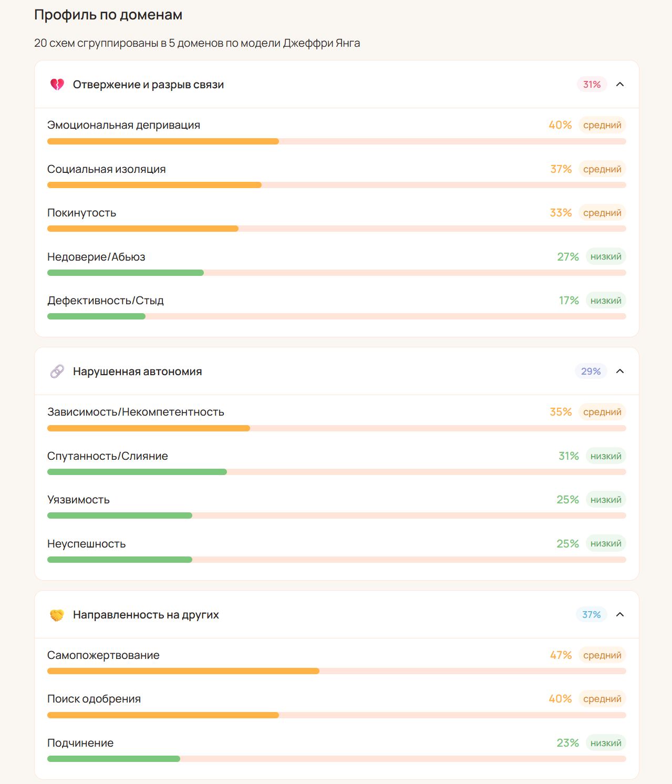Open the 'Социальная изоляция' schema entry
Screen dimensions: 672x784
point(106,169)
